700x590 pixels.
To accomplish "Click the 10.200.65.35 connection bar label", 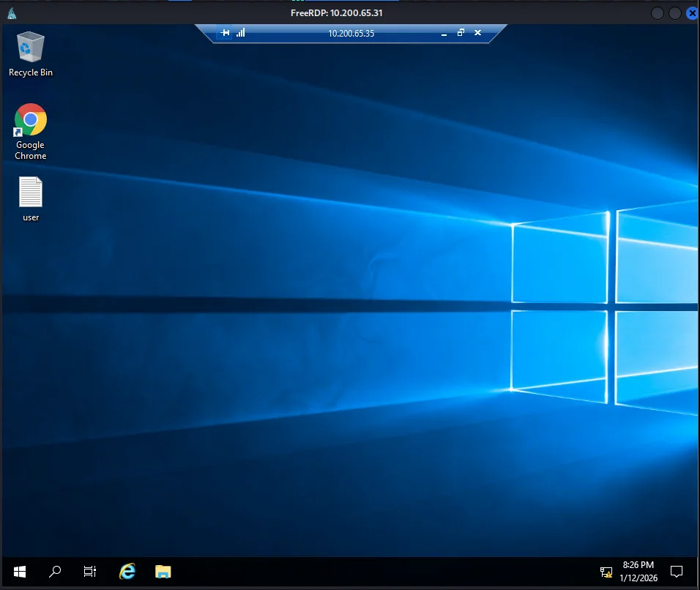I will [x=351, y=33].
